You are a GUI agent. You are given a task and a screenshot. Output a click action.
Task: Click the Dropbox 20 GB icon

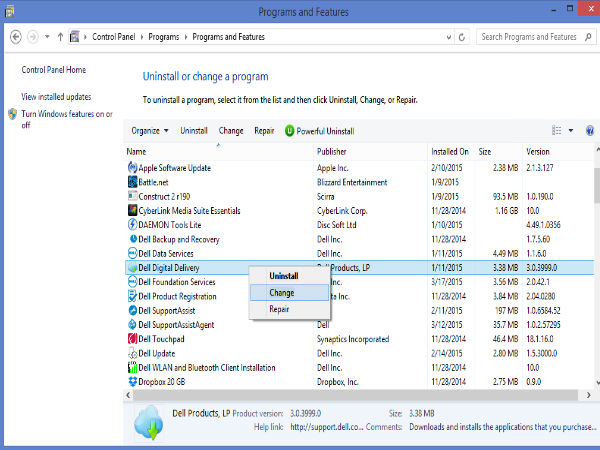coord(132,382)
